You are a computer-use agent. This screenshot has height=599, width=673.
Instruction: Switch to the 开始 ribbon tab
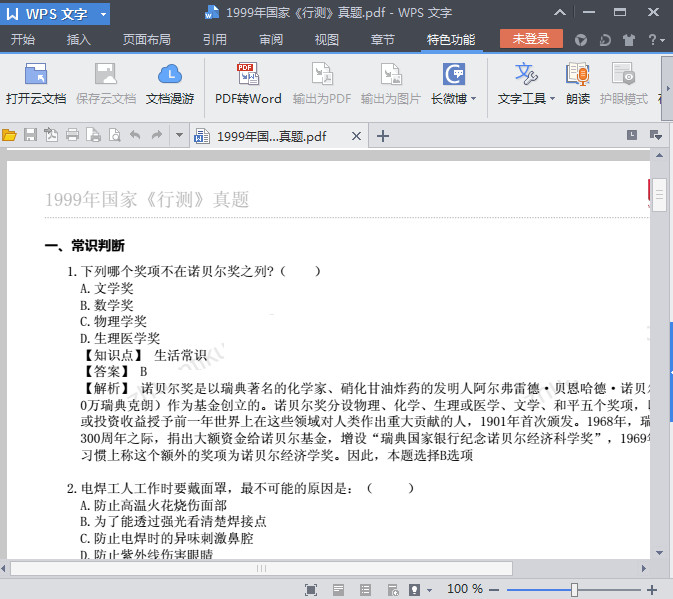[x=23, y=40]
